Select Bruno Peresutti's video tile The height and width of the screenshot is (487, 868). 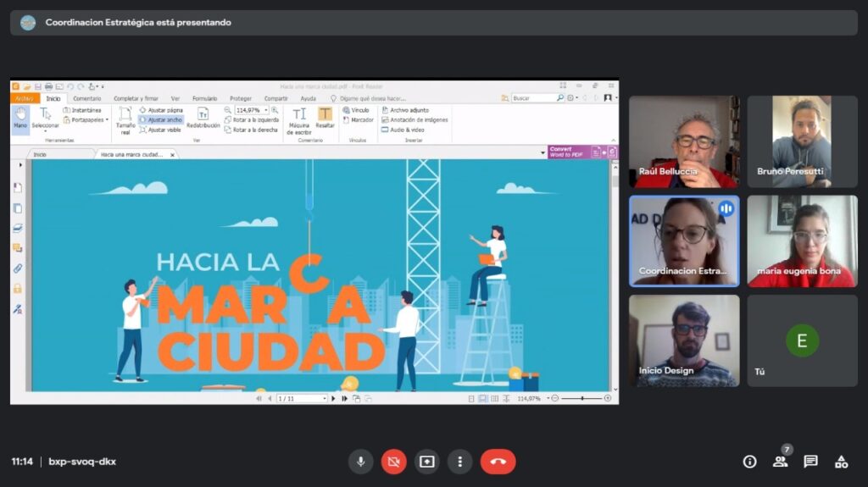(802, 141)
